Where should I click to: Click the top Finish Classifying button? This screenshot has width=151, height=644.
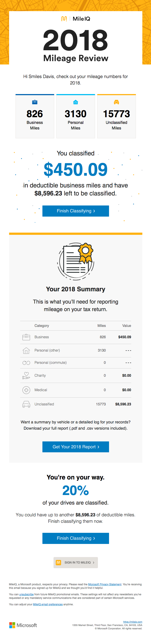pyautogui.click(x=76, y=211)
